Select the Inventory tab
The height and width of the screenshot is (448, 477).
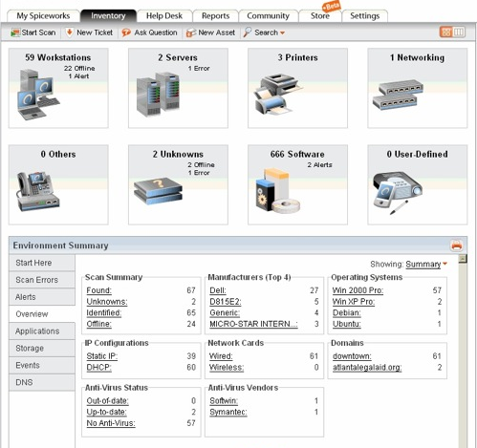[108, 16]
